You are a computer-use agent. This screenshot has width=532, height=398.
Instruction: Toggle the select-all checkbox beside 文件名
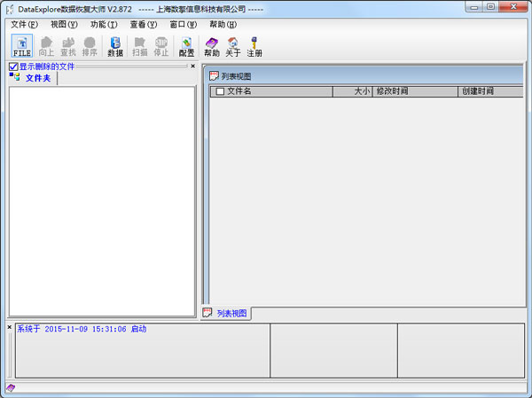click(220, 91)
